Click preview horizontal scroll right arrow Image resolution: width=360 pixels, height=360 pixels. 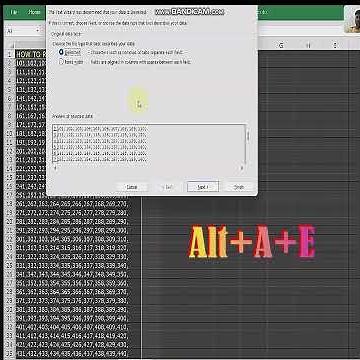pos(242,168)
